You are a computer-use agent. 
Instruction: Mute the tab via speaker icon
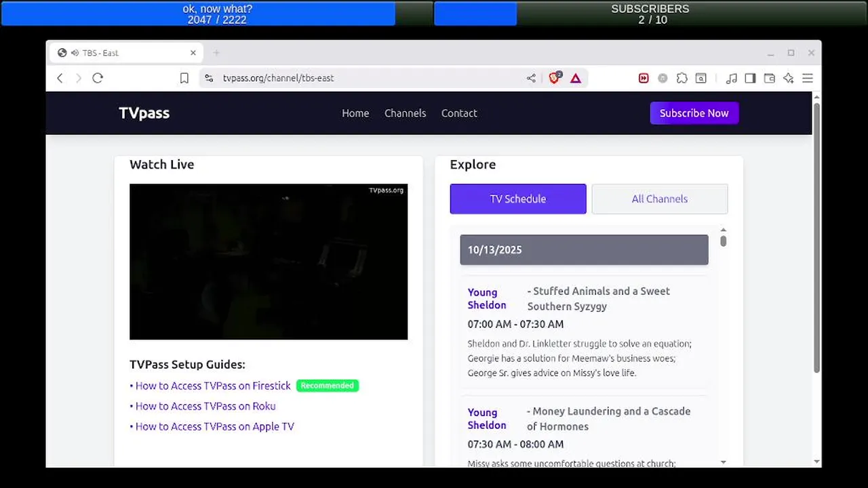coord(75,53)
